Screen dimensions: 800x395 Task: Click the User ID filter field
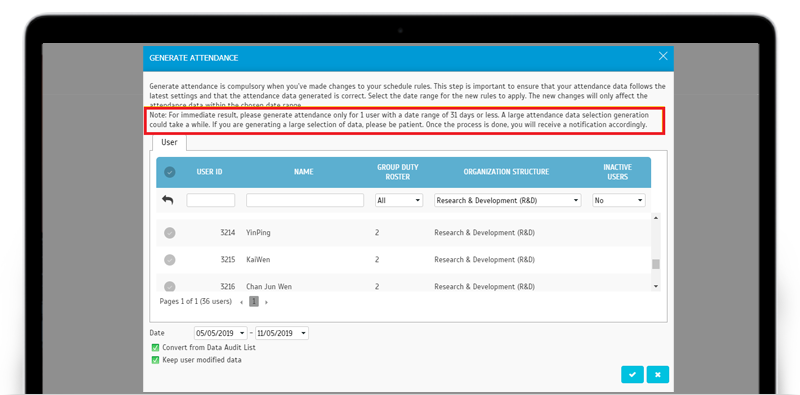click(x=211, y=200)
